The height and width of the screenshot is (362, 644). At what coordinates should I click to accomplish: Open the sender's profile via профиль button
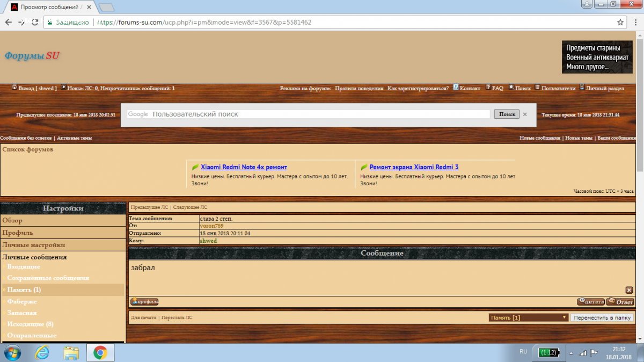(144, 302)
